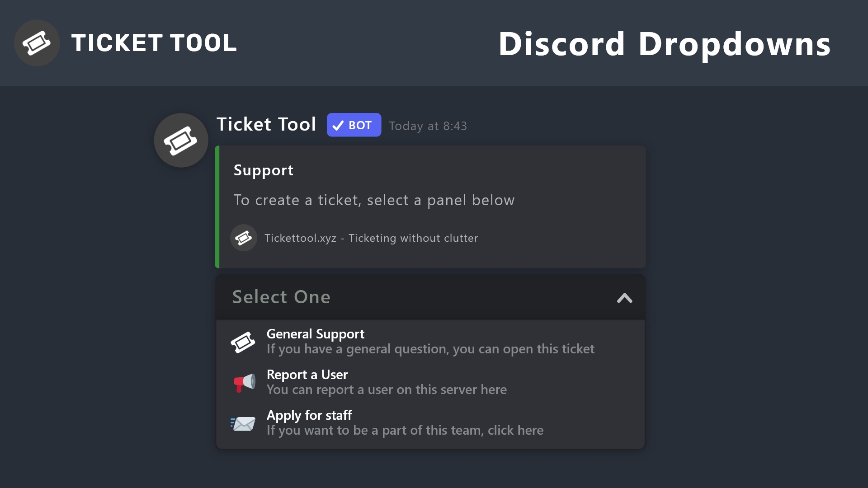
Task: Click the Discord Dropdowns heading
Action: [x=665, y=44]
